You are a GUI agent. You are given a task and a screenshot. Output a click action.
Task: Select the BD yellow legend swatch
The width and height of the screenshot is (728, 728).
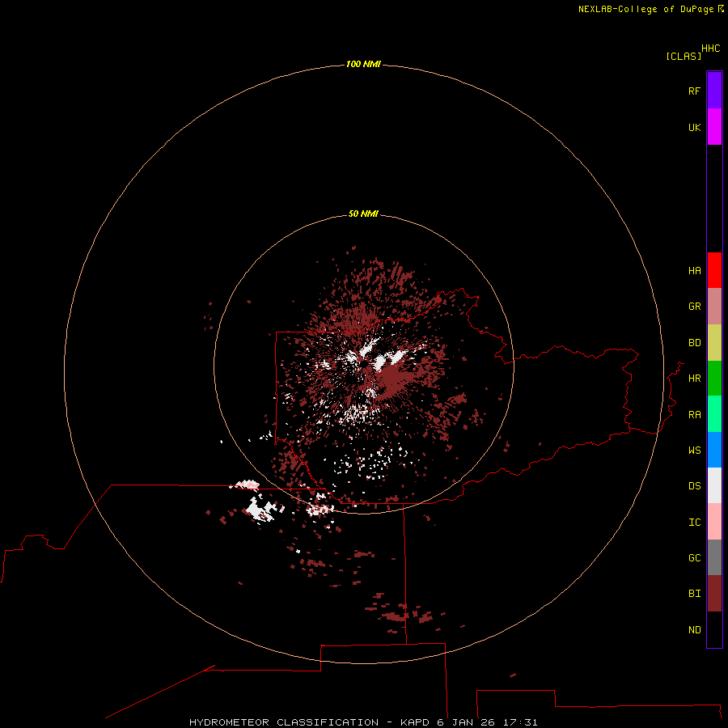[x=714, y=343]
